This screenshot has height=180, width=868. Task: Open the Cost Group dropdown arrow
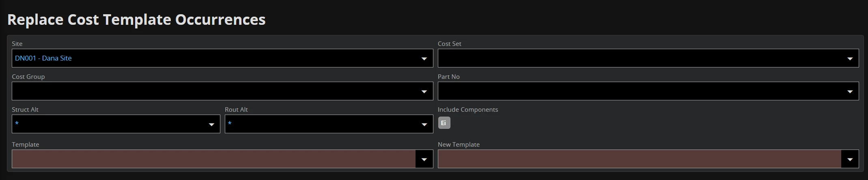424,91
